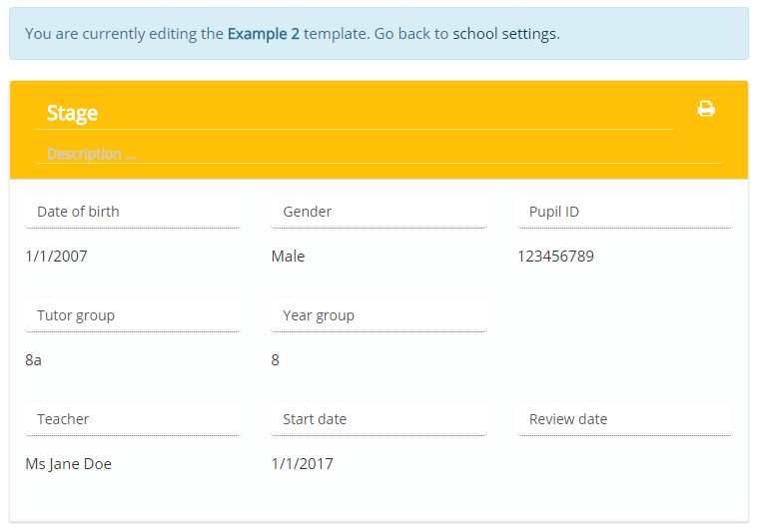Screen dimensions: 758x532
Task: Click the 123456789 pupil ID value
Action: coord(555,257)
